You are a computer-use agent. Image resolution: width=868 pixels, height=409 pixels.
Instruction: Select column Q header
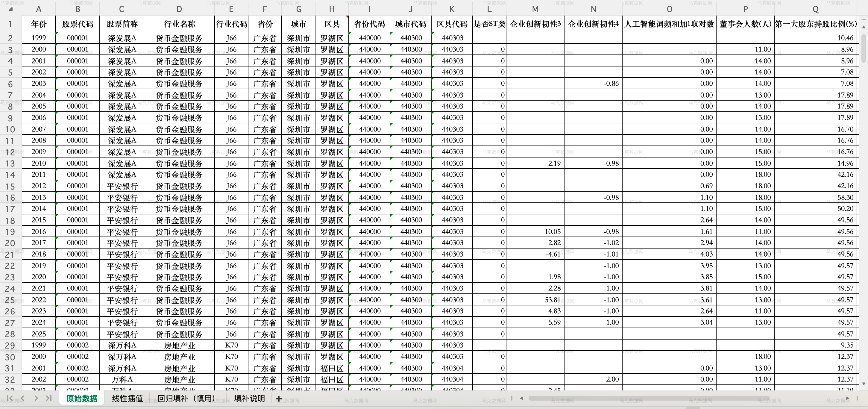click(x=815, y=9)
